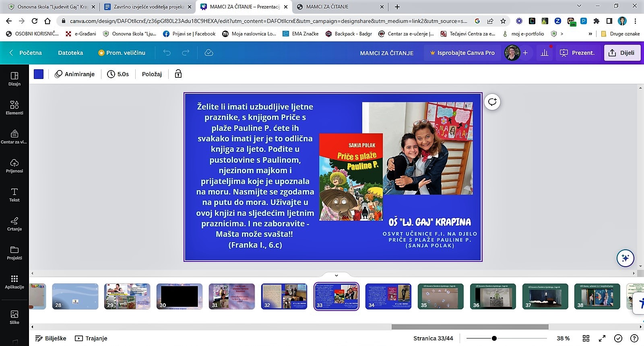The height and width of the screenshot is (346, 644).
Task: Click the Chrome address bar URL
Action: coord(268,21)
